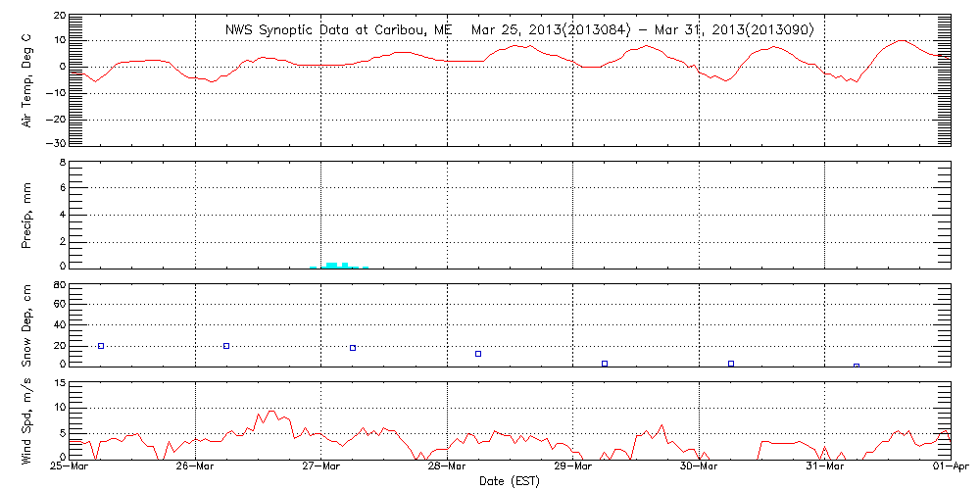Click the '31-Mar' date tick label
Image resolution: width=980 pixels, height=490 pixels.
825,468
